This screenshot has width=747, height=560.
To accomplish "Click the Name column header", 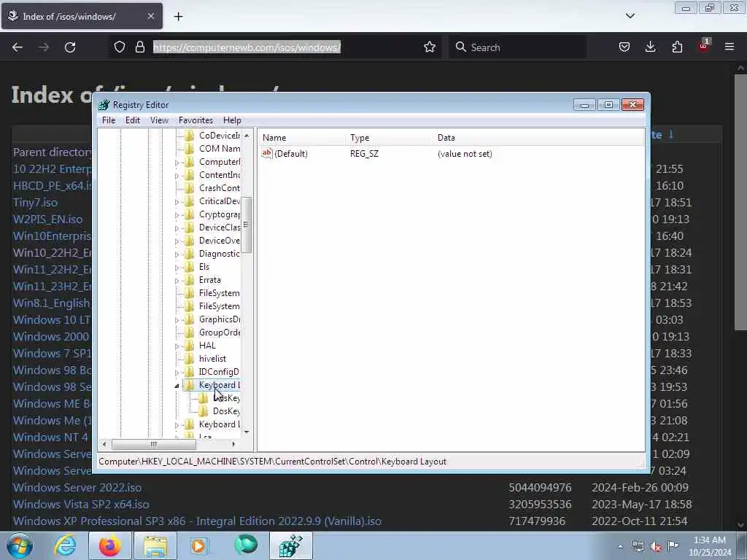I will pyautogui.click(x=302, y=138).
